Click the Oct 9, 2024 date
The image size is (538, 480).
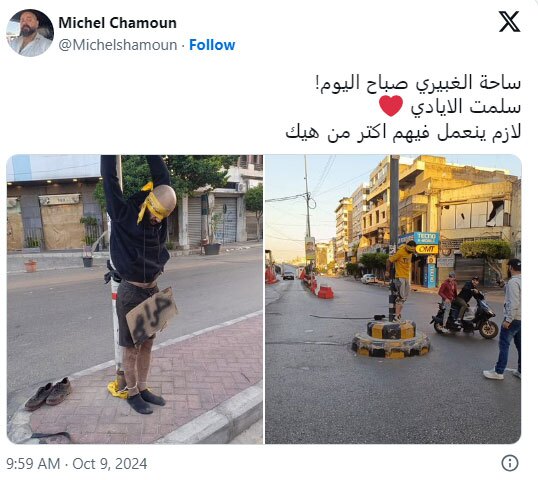click(x=110, y=464)
